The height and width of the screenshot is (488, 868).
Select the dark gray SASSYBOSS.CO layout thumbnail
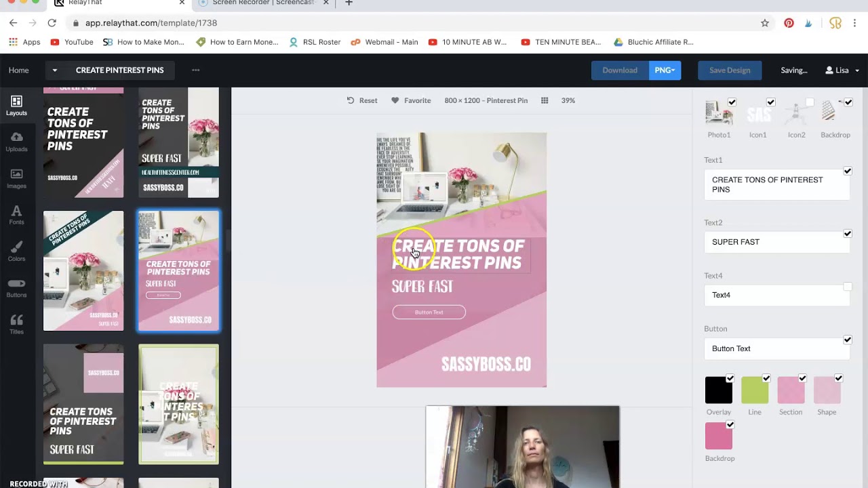(83, 404)
